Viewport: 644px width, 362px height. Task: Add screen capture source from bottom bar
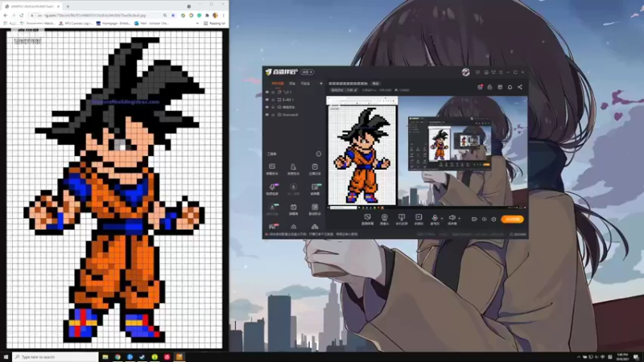click(367, 219)
